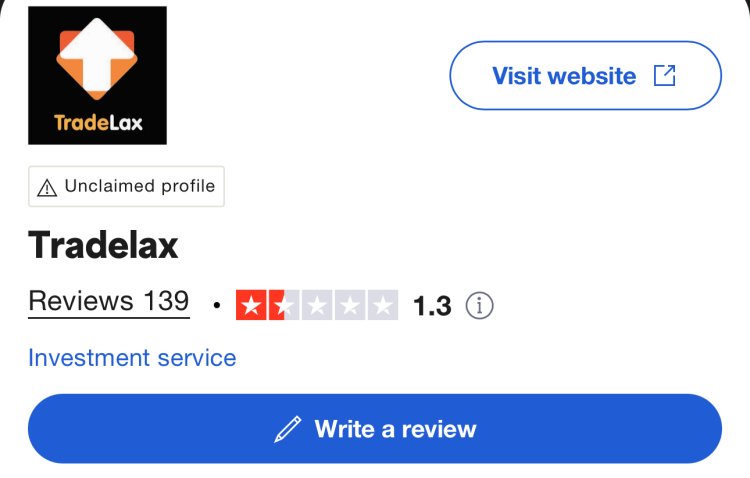
Task: Select the fifth grey star
Action: 383,305
